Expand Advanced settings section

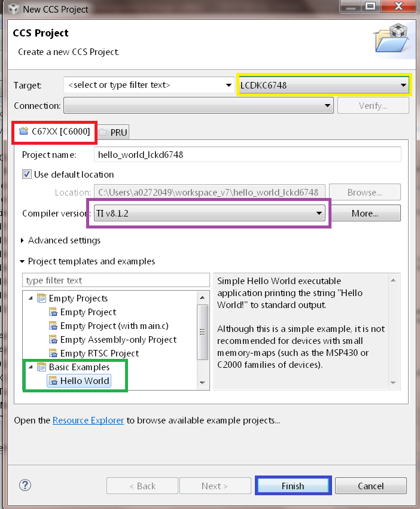[23, 240]
